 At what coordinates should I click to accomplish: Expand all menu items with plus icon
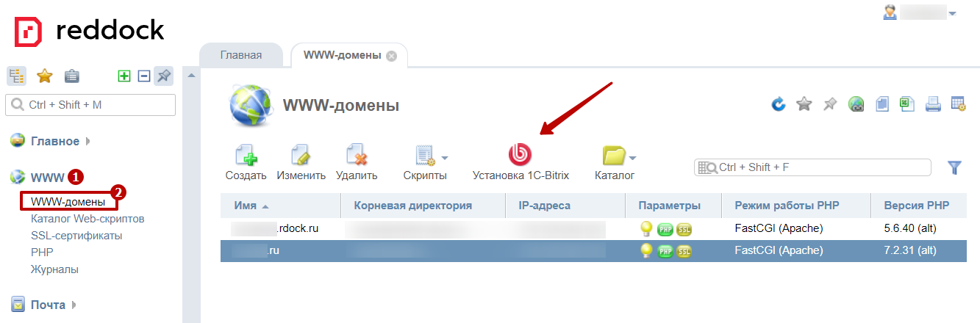click(124, 76)
